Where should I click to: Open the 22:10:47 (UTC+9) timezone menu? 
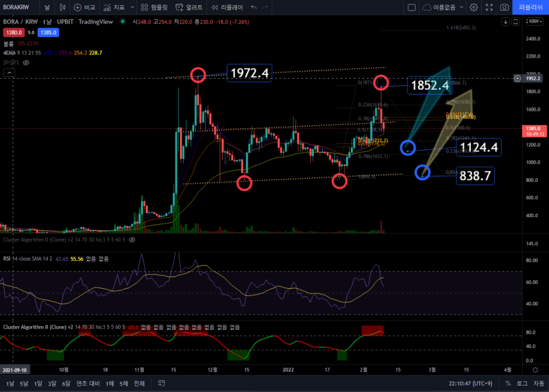click(470, 384)
